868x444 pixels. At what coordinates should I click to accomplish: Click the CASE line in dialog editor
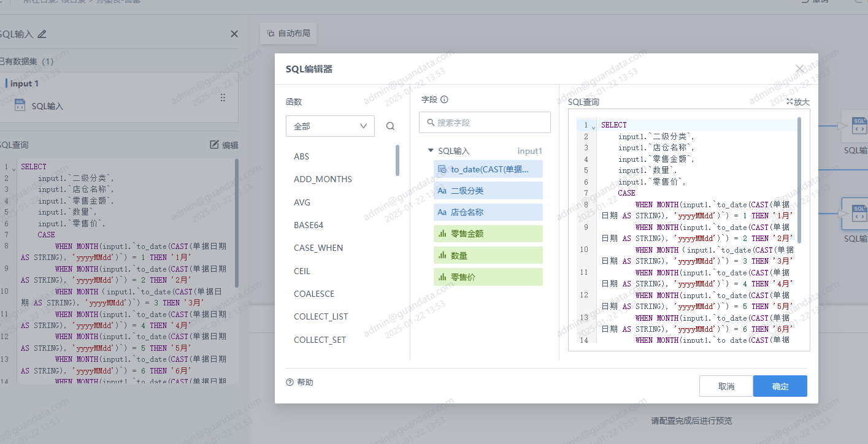pos(626,193)
